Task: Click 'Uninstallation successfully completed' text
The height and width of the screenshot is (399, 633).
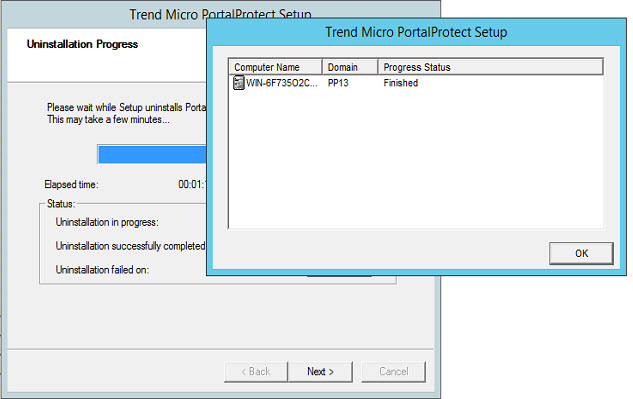Action: pos(130,246)
